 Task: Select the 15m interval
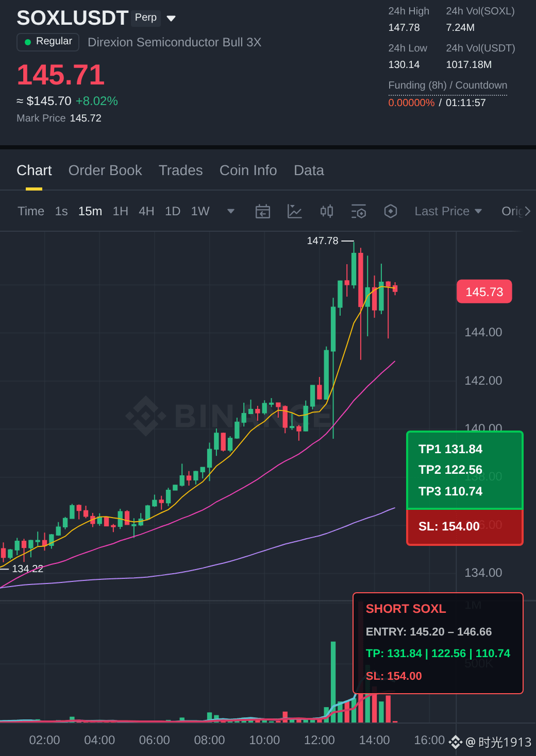90,211
